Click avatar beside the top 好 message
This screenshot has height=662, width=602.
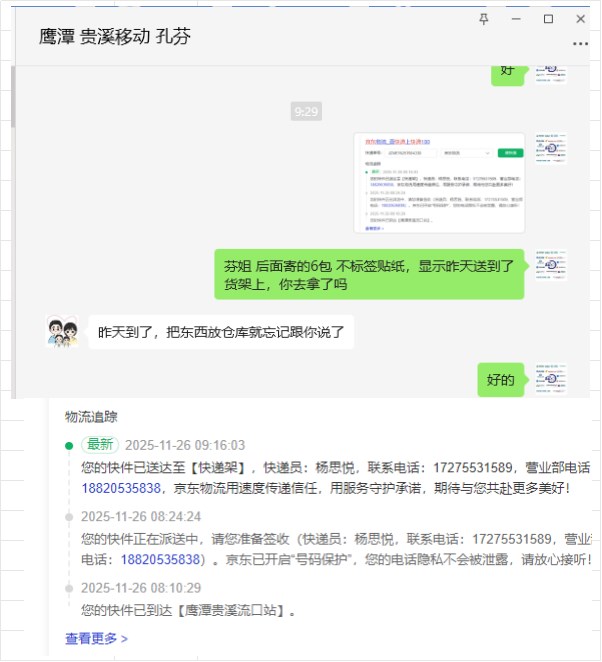tap(551, 74)
